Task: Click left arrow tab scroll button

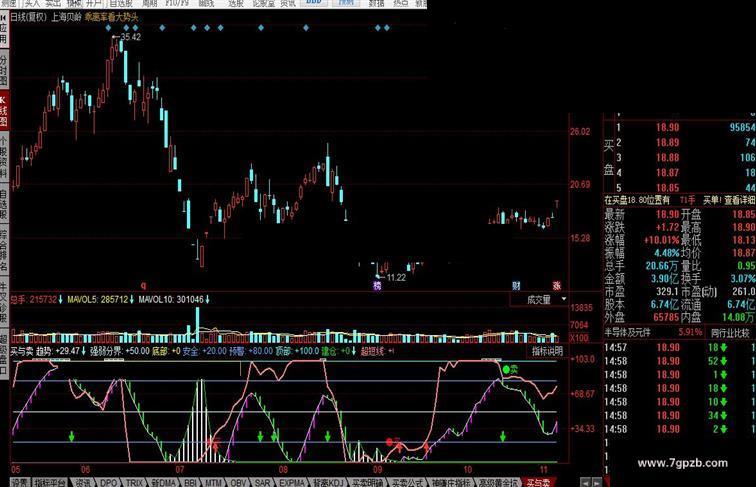Action: (x=586, y=482)
